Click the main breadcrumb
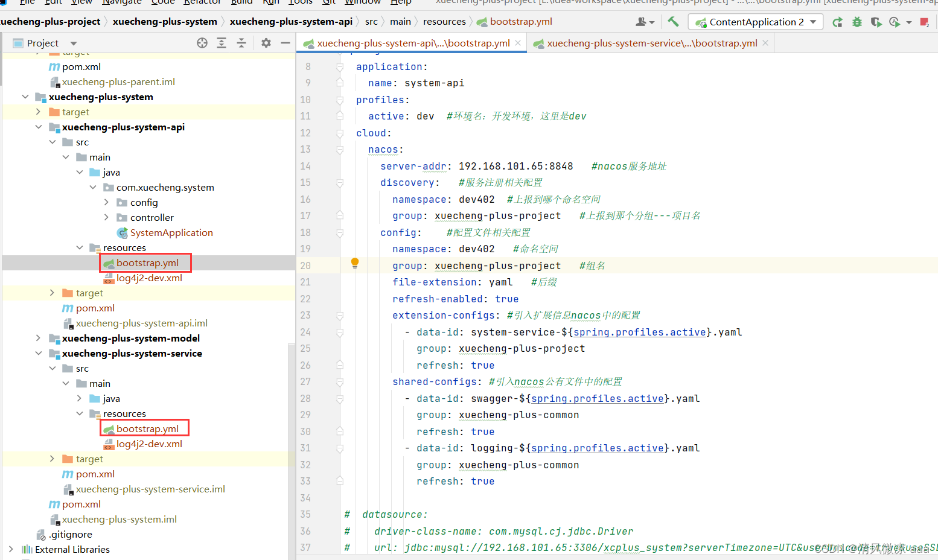 point(400,22)
